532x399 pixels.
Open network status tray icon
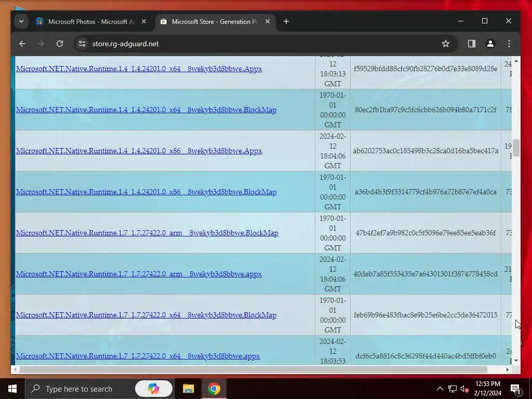(x=453, y=389)
